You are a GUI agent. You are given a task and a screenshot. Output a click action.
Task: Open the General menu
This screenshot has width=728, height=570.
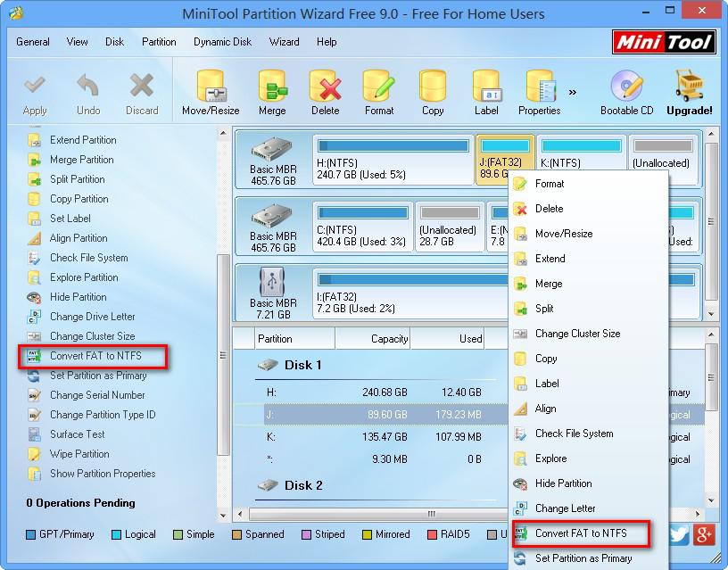(32, 42)
